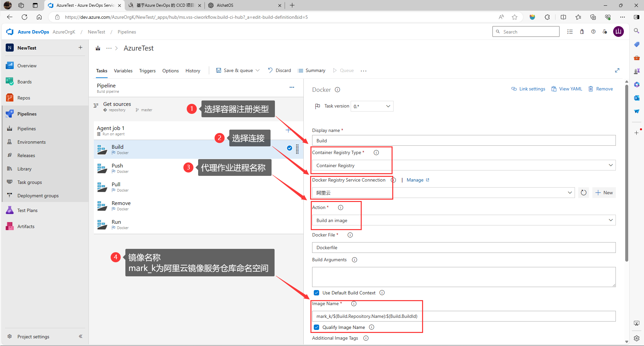Viewport: 644px width, 346px height.
Task: Open Summary view
Action: pos(311,70)
